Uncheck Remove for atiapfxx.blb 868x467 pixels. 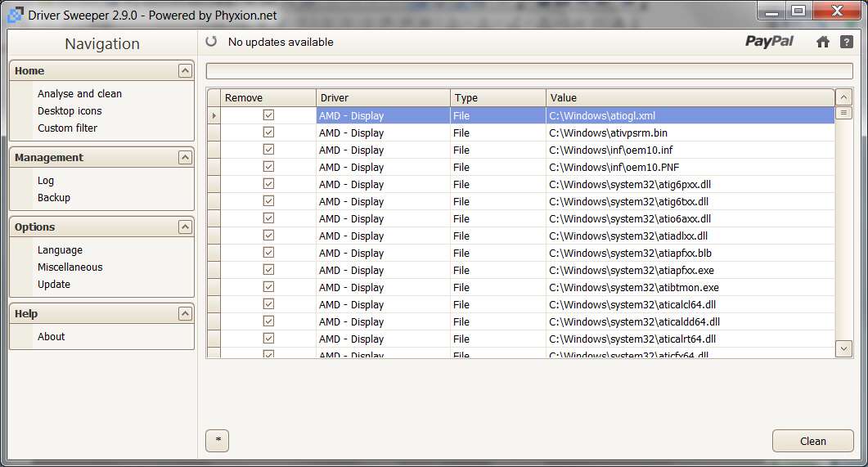(268, 253)
